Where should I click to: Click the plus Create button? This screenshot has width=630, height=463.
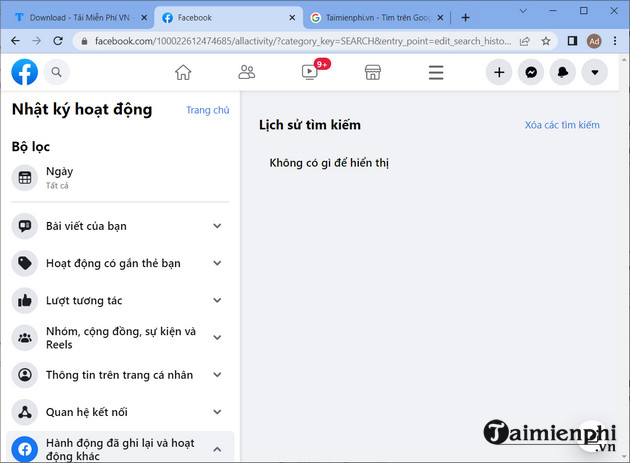point(499,72)
